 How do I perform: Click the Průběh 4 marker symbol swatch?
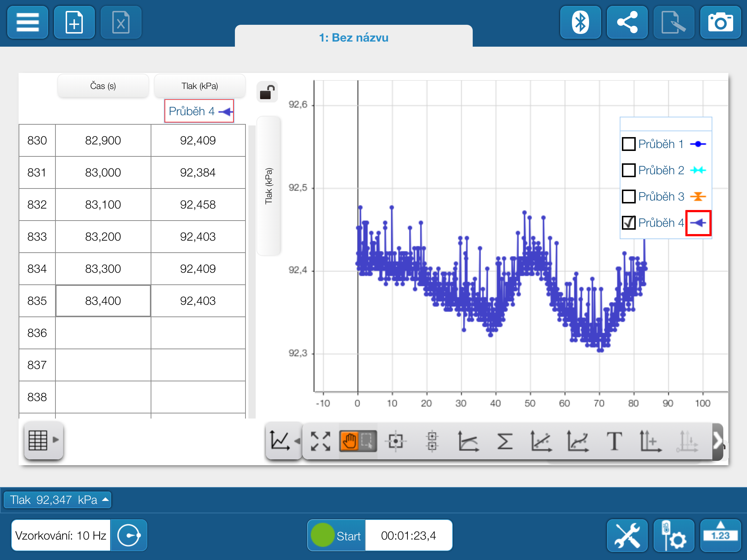click(698, 223)
